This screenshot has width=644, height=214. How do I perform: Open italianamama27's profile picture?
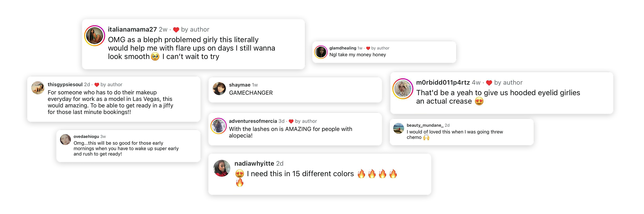[94, 36]
